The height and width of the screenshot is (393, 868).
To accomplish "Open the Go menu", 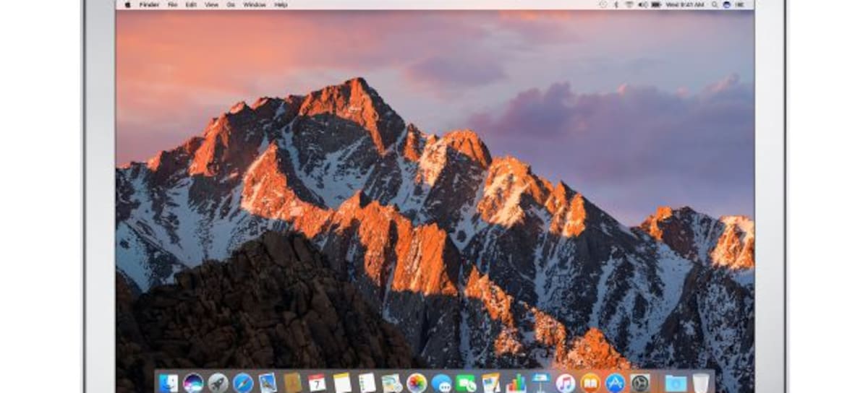I will tap(230, 4).
